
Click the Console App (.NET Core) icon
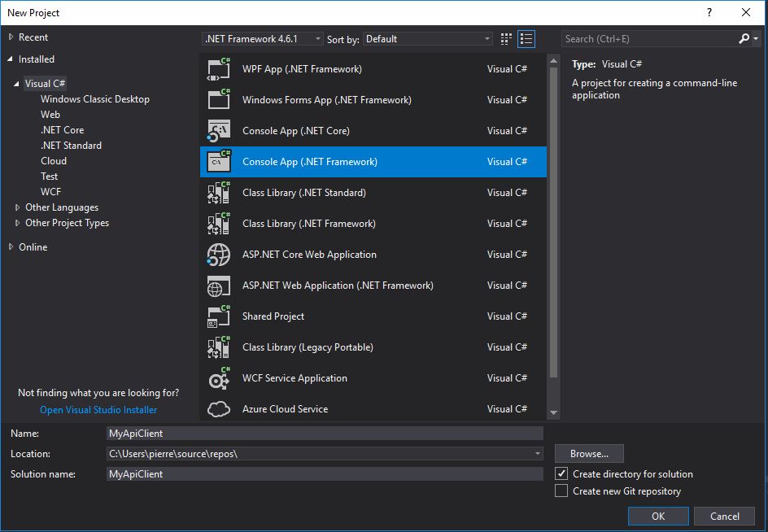tap(219, 131)
